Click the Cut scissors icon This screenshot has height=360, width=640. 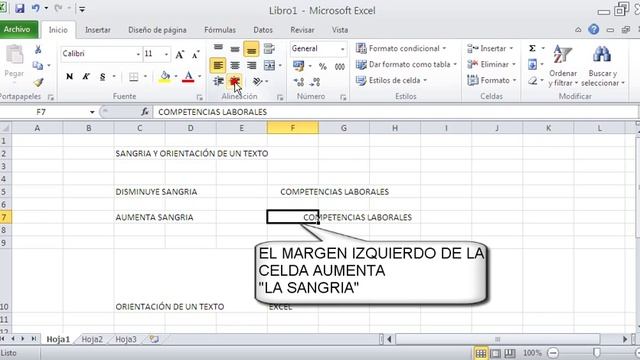[x=38, y=50]
